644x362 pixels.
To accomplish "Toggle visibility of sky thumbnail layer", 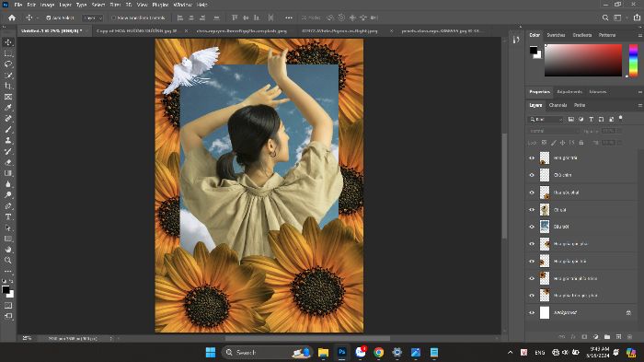I will pyautogui.click(x=532, y=227).
